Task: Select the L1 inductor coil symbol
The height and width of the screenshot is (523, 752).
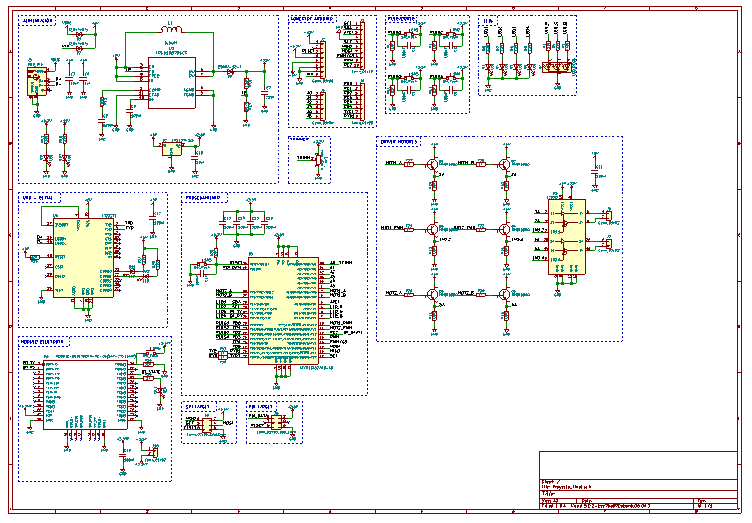Action: coord(172,30)
